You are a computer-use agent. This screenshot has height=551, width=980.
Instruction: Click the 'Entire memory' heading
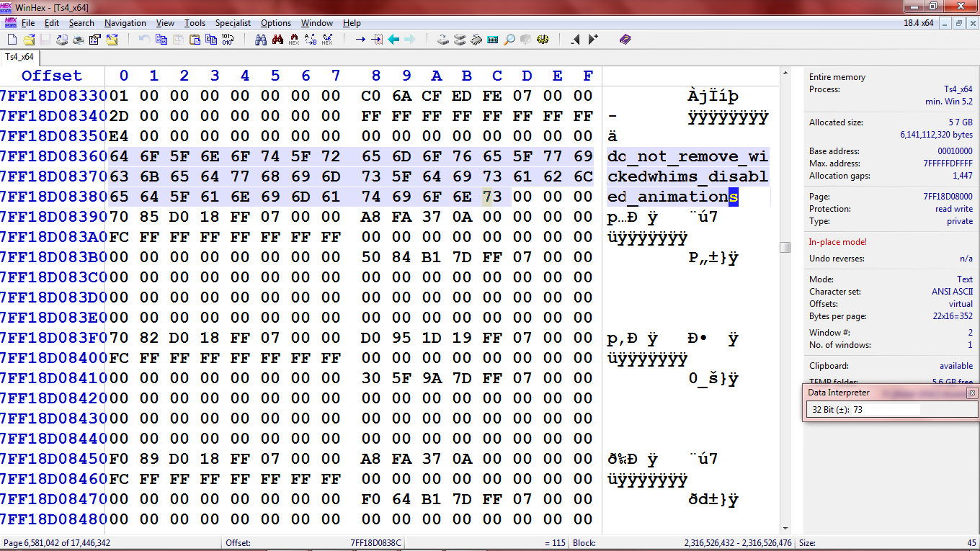pos(837,77)
